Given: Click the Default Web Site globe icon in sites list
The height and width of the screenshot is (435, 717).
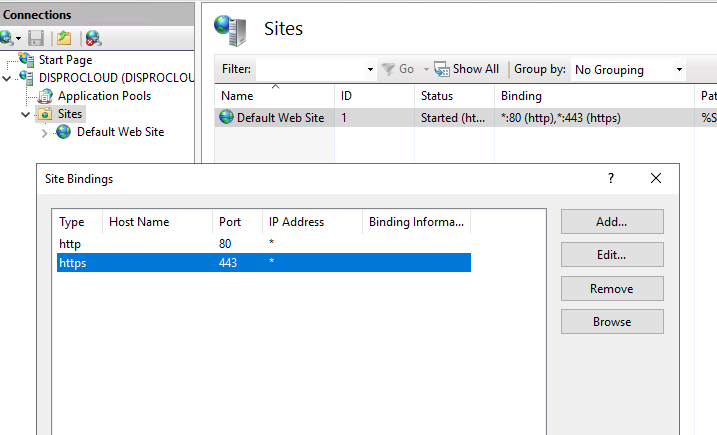Looking at the screenshot, I should [226, 117].
